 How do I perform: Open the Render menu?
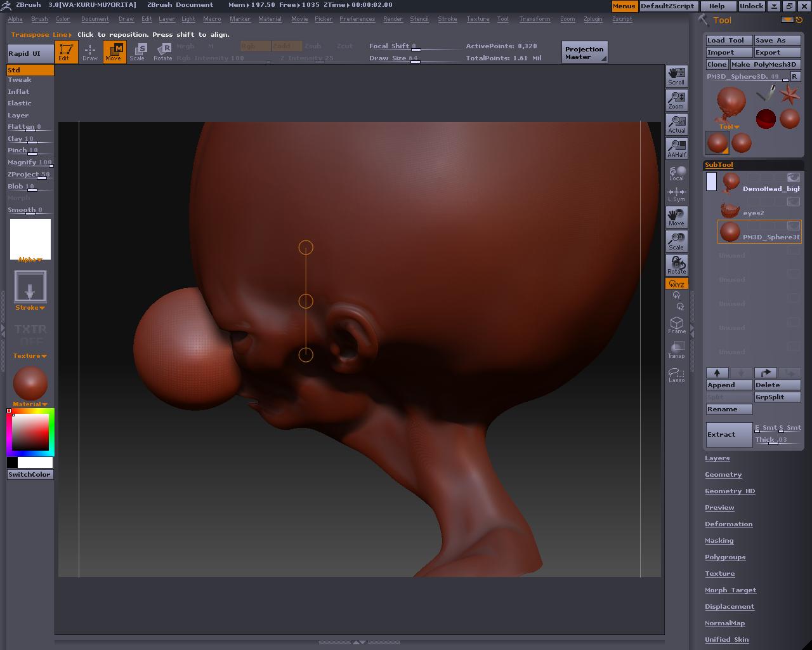point(393,19)
